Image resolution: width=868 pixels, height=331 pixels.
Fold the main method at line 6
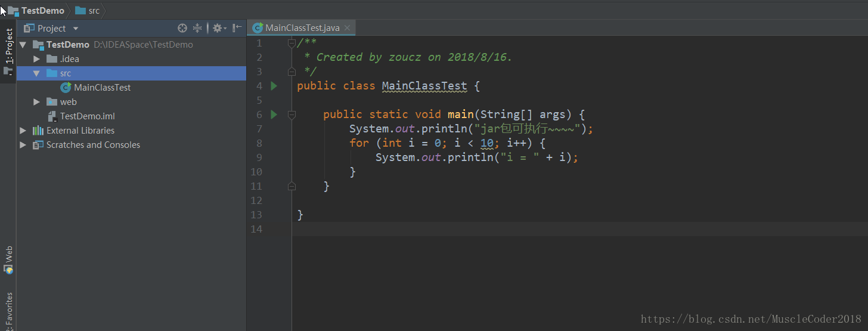tap(292, 115)
